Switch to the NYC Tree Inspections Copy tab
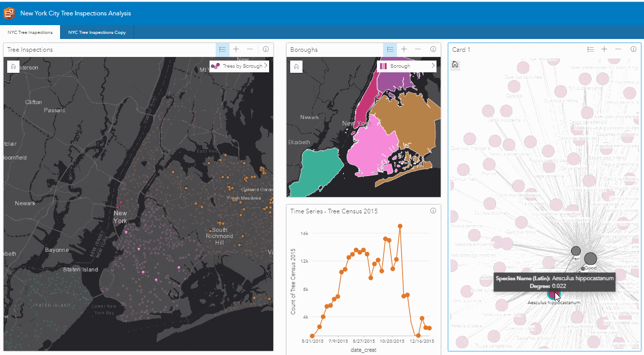The height and width of the screenshot is (355, 644). [x=97, y=32]
